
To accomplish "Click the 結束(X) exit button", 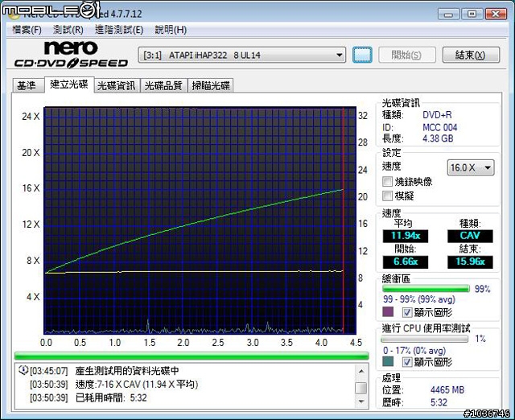I will (x=471, y=55).
